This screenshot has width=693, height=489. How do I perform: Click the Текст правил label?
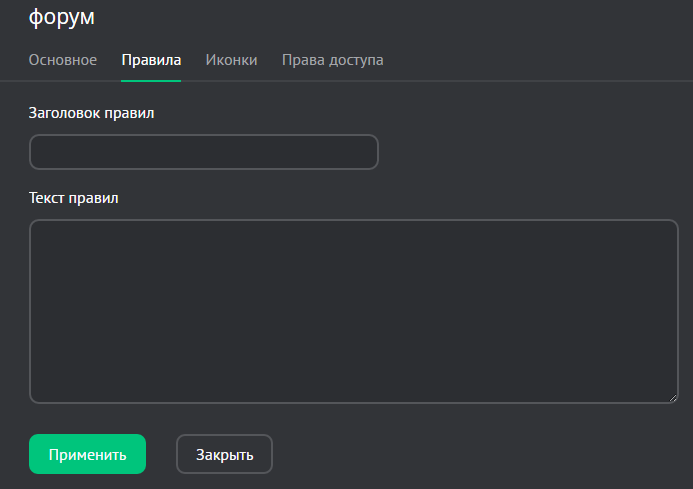click(x=74, y=197)
